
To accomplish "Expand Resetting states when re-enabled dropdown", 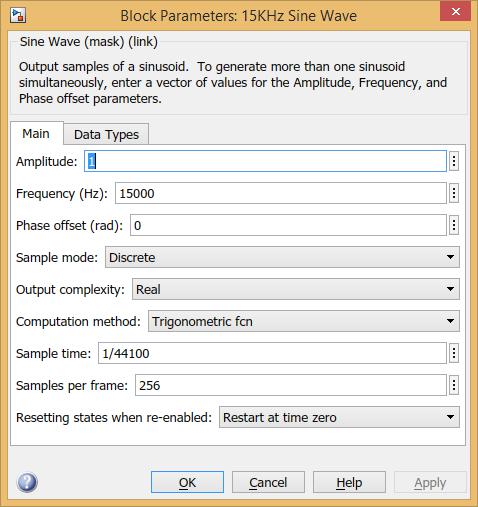I will coord(339,417).
